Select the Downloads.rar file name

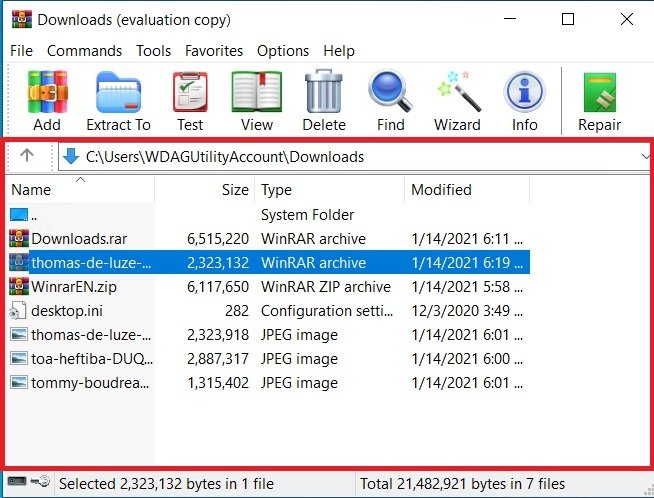pyautogui.click(x=79, y=239)
